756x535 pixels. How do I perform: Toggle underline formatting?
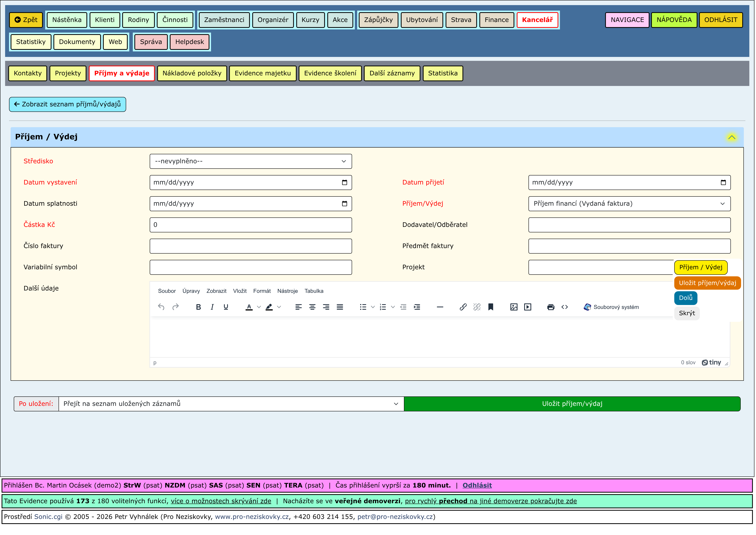(226, 307)
